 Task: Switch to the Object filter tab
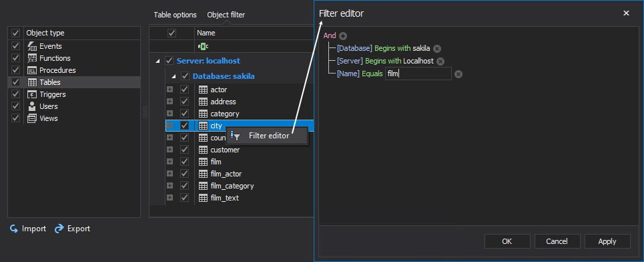click(x=226, y=15)
